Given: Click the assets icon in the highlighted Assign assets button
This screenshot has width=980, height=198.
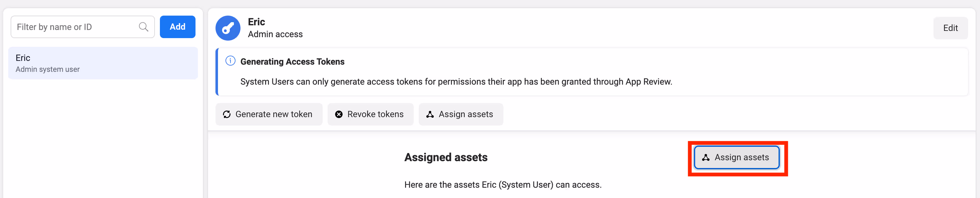Looking at the screenshot, I should pyautogui.click(x=706, y=157).
